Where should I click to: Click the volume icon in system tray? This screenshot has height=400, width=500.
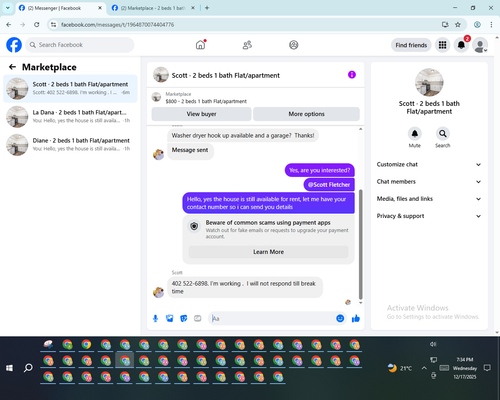click(433, 344)
